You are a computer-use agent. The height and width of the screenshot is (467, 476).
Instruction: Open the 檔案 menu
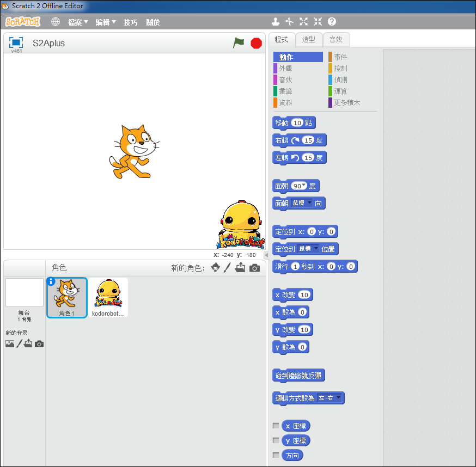pos(78,22)
